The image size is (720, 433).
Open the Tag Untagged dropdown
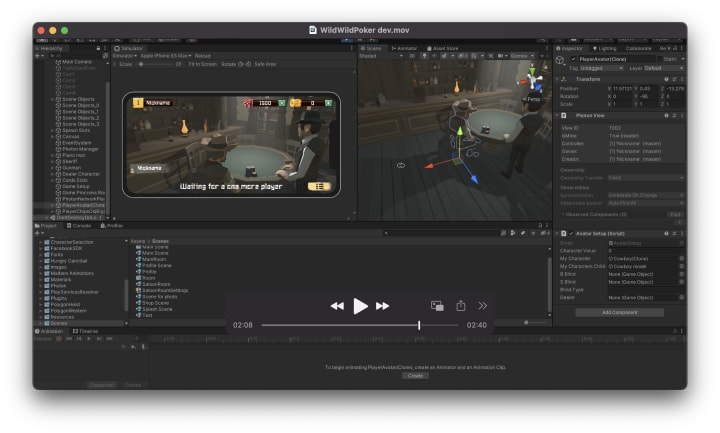(x=602, y=68)
